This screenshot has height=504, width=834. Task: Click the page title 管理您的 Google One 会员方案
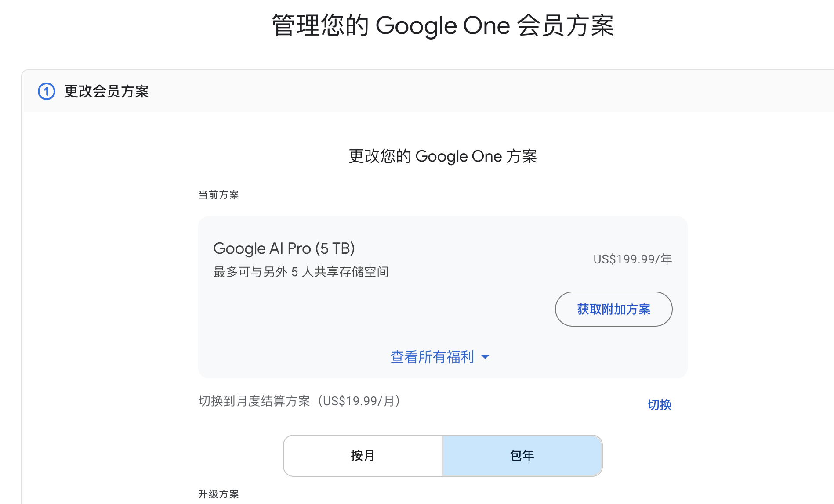click(443, 25)
